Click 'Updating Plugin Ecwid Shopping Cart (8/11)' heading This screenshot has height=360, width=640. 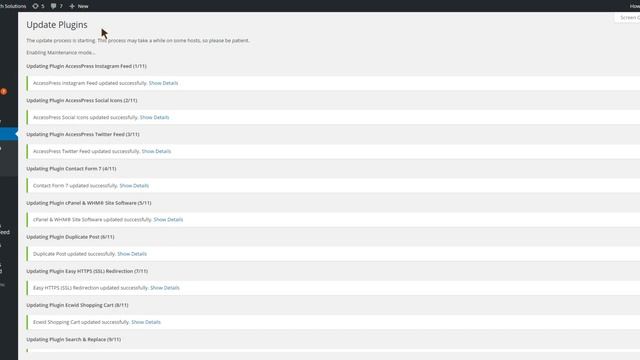click(77, 305)
